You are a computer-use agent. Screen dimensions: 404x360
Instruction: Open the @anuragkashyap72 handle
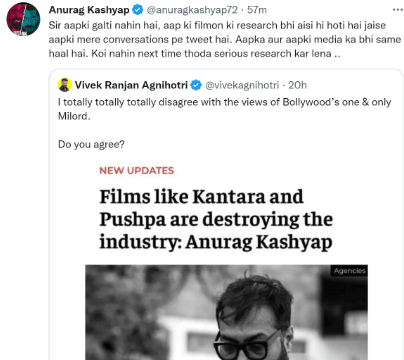[x=192, y=10]
